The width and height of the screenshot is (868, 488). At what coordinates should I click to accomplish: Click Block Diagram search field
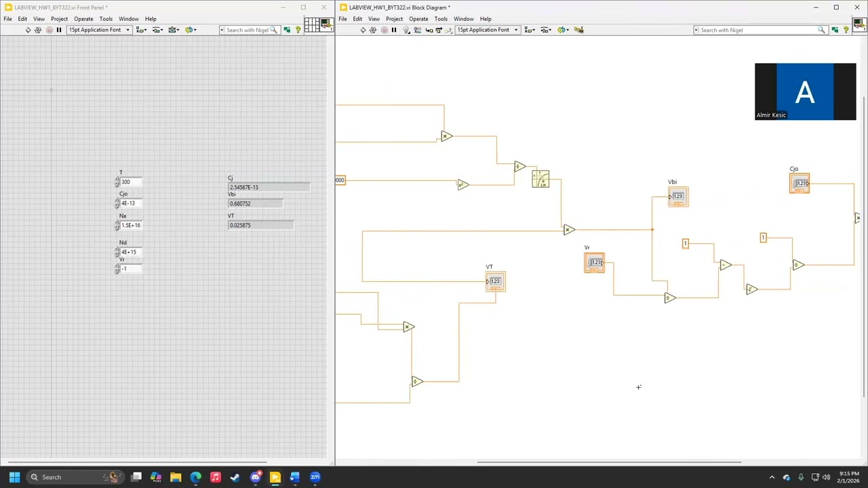click(x=759, y=30)
